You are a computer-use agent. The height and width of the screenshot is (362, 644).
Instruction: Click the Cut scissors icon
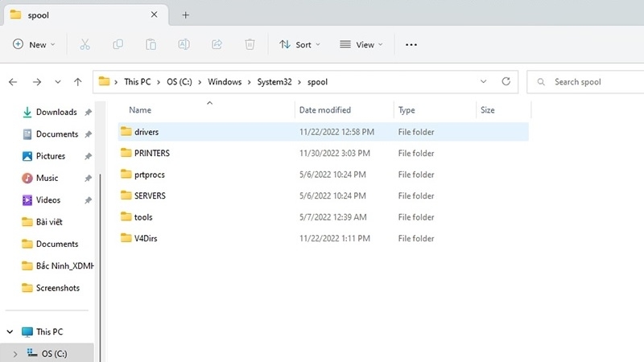85,44
